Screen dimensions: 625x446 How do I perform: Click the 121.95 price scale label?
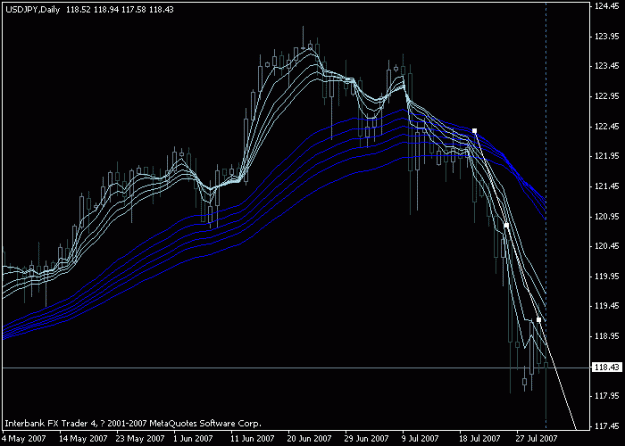tap(606, 156)
